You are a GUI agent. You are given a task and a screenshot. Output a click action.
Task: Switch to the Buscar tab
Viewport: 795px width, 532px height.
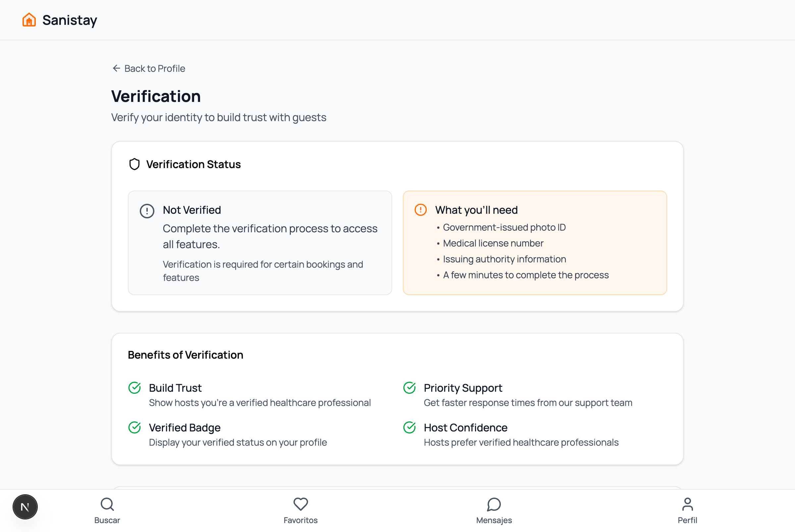pos(107,510)
